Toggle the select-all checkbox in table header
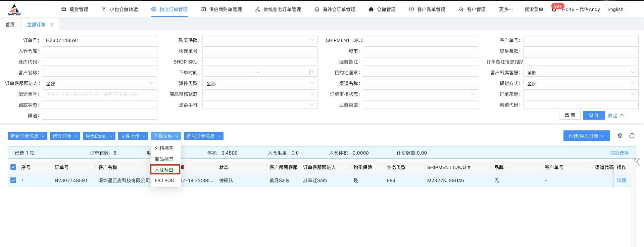Screen dimensions: 644x247 (x=13, y=167)
